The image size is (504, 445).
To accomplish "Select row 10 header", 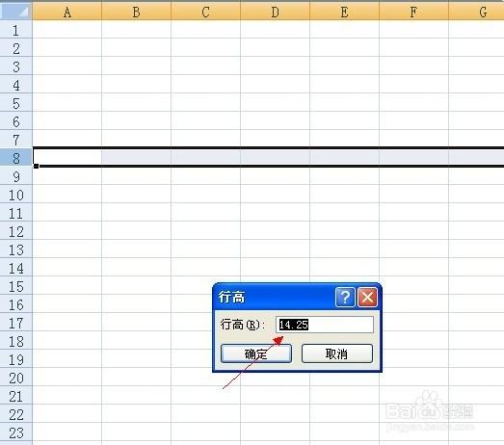I will (16, 195).
